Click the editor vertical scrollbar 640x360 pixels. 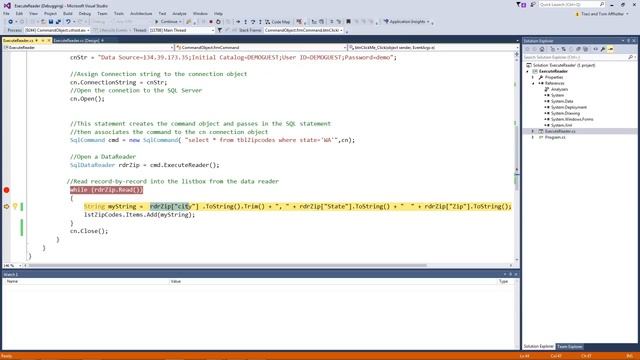[517, 157]
